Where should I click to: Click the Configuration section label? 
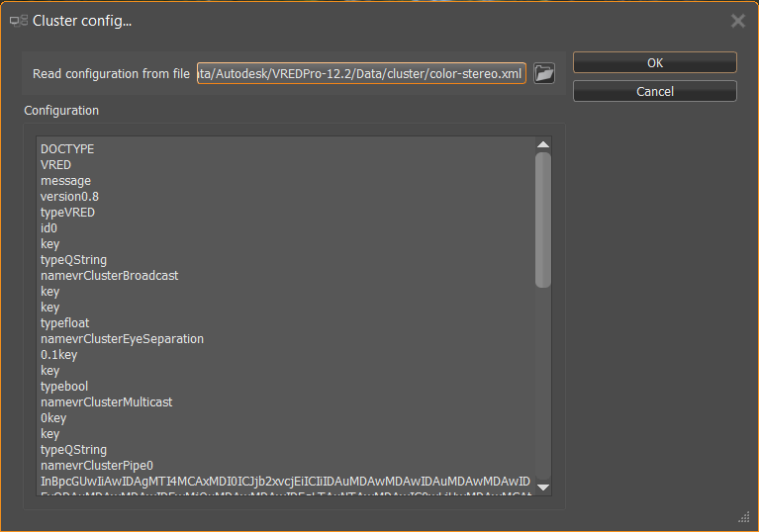coord(61,111)
